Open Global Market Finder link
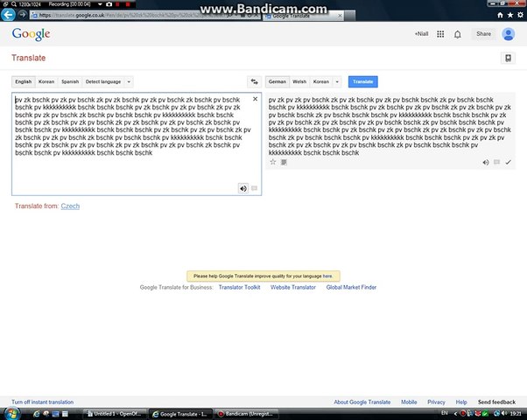 (x=351, y=287)
